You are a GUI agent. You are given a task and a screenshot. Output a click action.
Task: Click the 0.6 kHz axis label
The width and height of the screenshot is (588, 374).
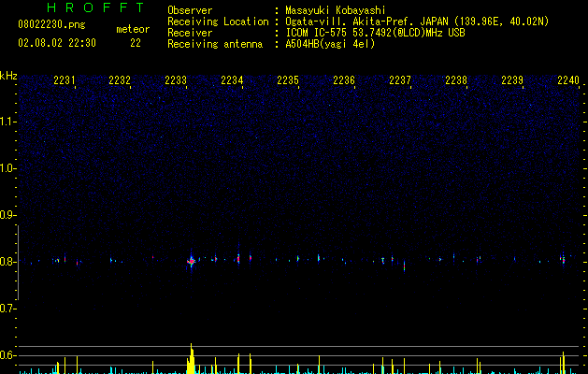(x=7, y=355)
